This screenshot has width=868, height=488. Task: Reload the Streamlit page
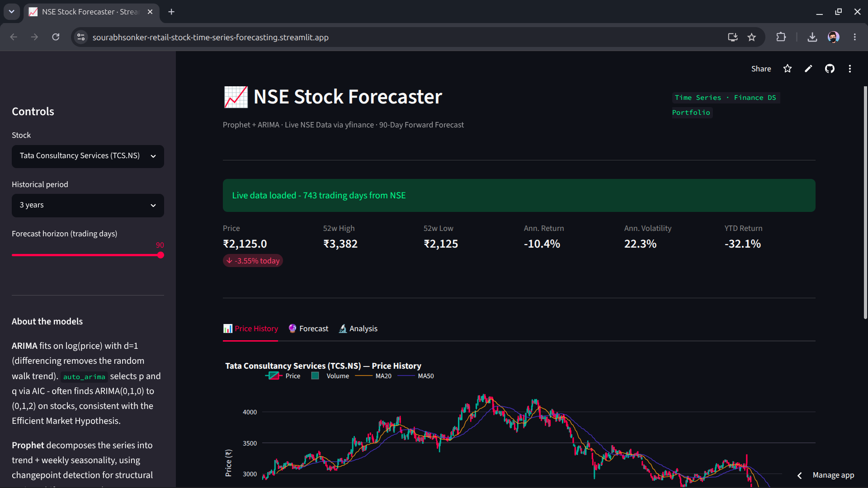[56, 37]
